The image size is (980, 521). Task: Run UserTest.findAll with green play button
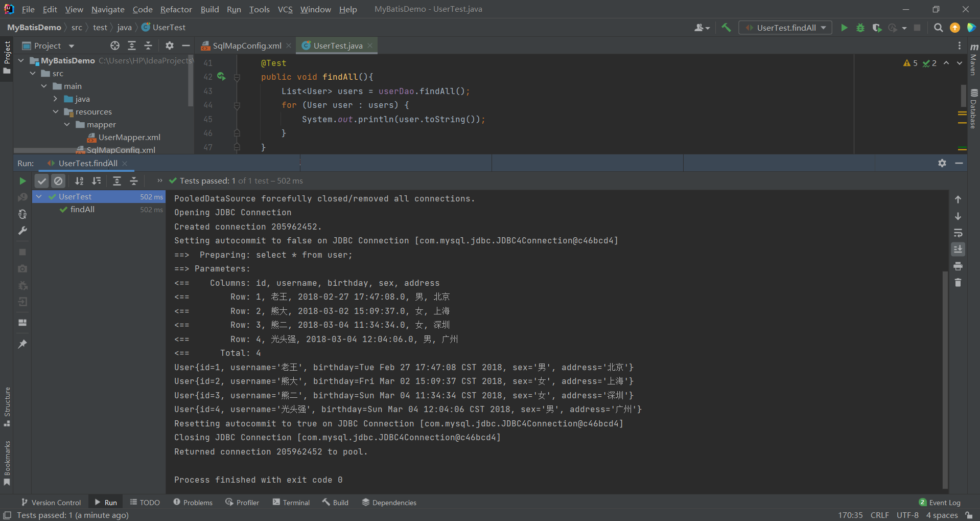[x=844, y=28]
